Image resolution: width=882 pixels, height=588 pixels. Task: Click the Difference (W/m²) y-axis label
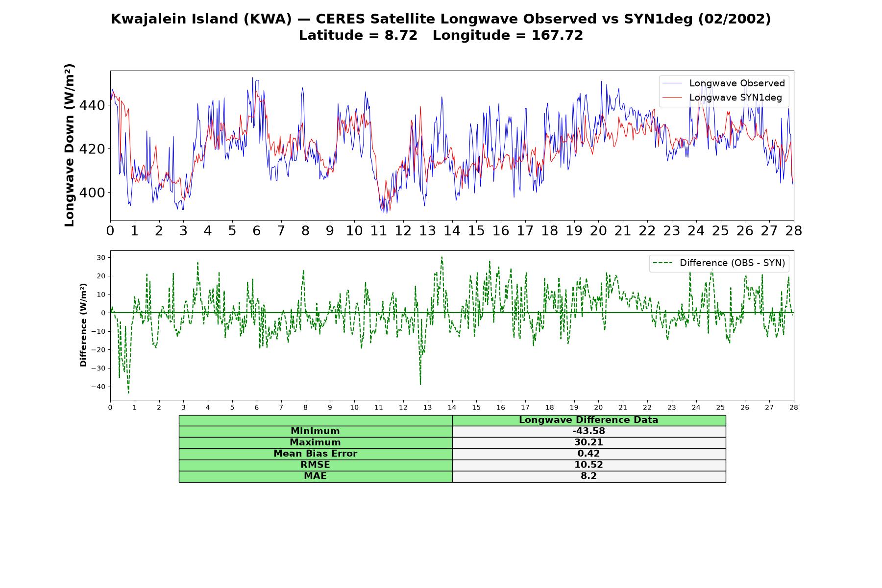[x=83, y=325]
